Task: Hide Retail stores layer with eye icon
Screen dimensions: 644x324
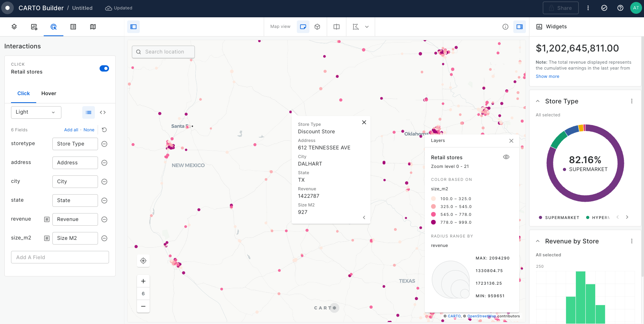Action: [x=506, y=157]
